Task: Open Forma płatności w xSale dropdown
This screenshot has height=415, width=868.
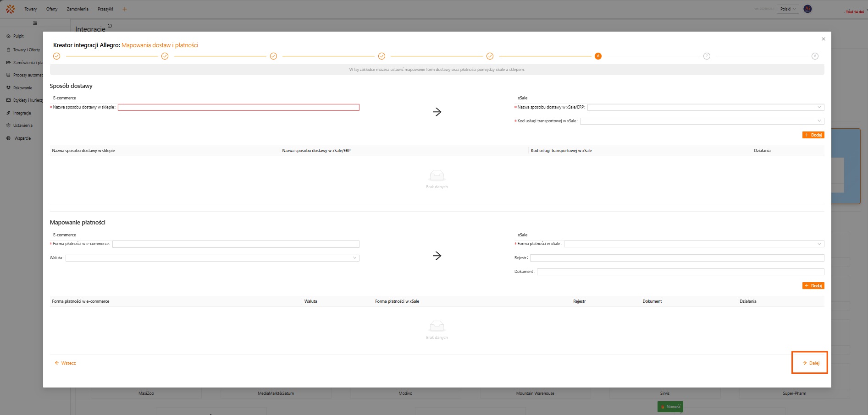Action: [x=693, y=244]
